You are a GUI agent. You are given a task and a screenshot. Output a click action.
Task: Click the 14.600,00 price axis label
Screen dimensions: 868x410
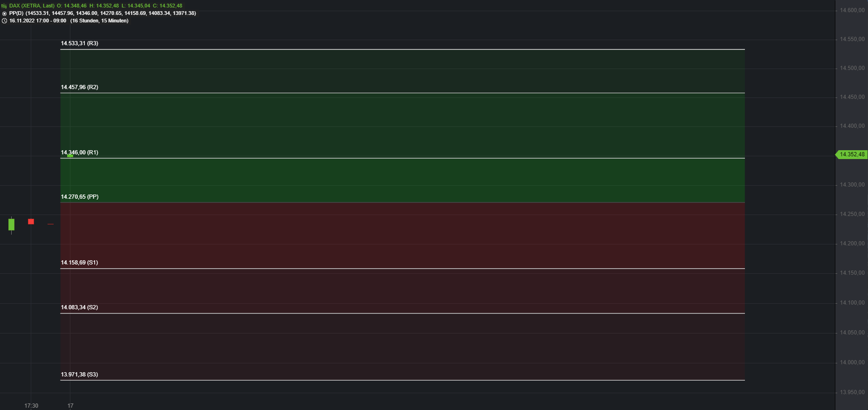point(852,10)
